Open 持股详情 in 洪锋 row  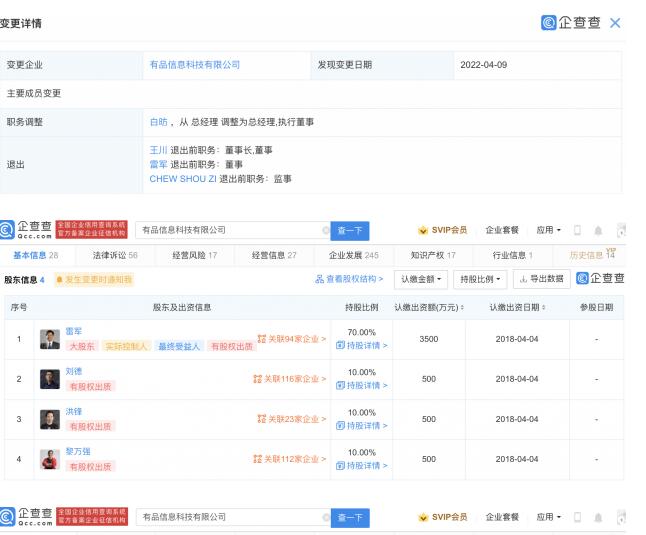[x=362, y=425]
